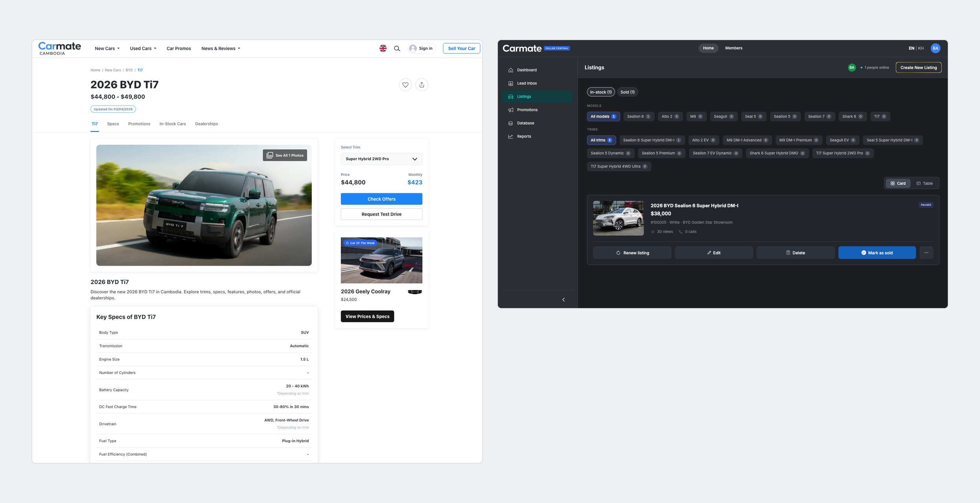Open more options ellipsis on Sealion 6 listing
The image size is (980, 503).
point(926,253)
